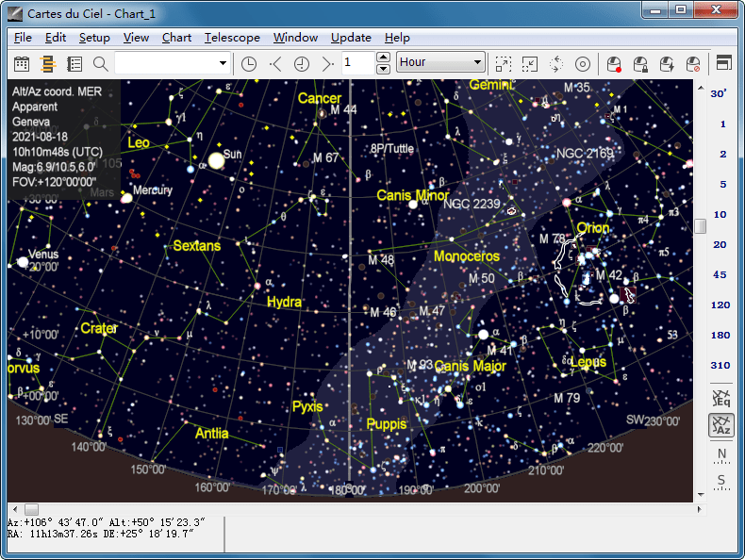Open the Chart menu
The image size is (745, 560).
(176, 38)
